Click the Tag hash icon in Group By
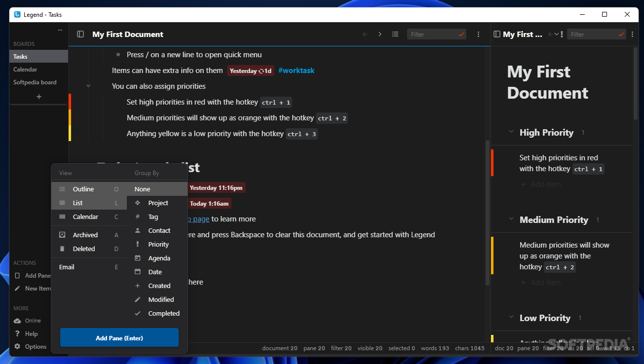Image resolution: width=644 pixels, height=364 pixels. click(x=138, y=217)
